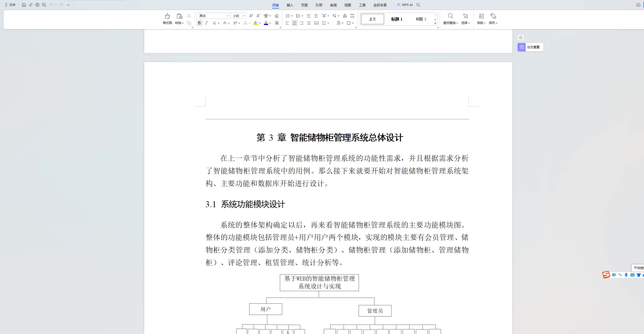Decrease paragraph indent
The image size is (644, 334).
coord(309,16)
